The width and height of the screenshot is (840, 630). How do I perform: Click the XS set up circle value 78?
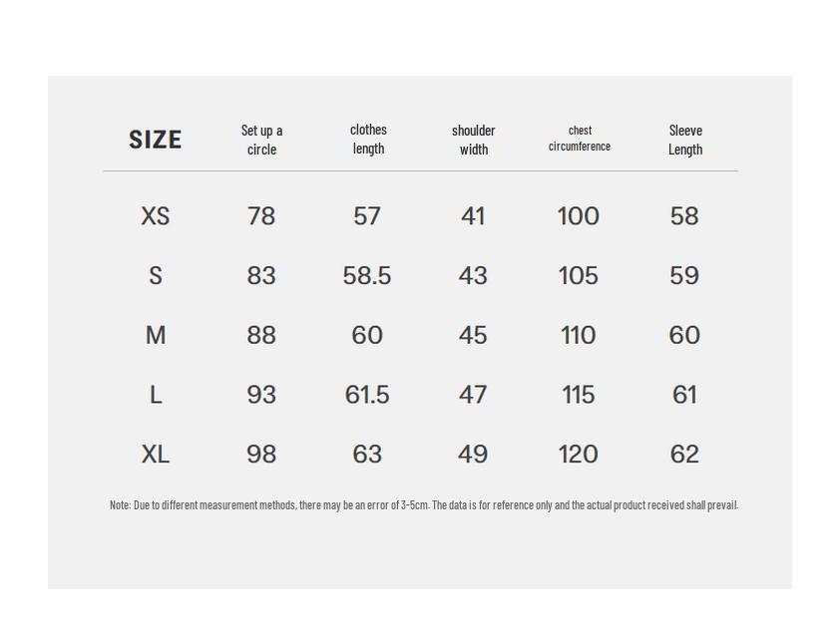tap(261, 216)
